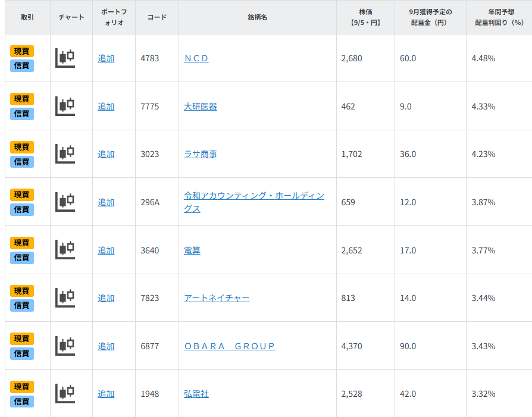Click the 株価 column header
Image resolution: width=532 pixels, height=417 pixels.
365,17
